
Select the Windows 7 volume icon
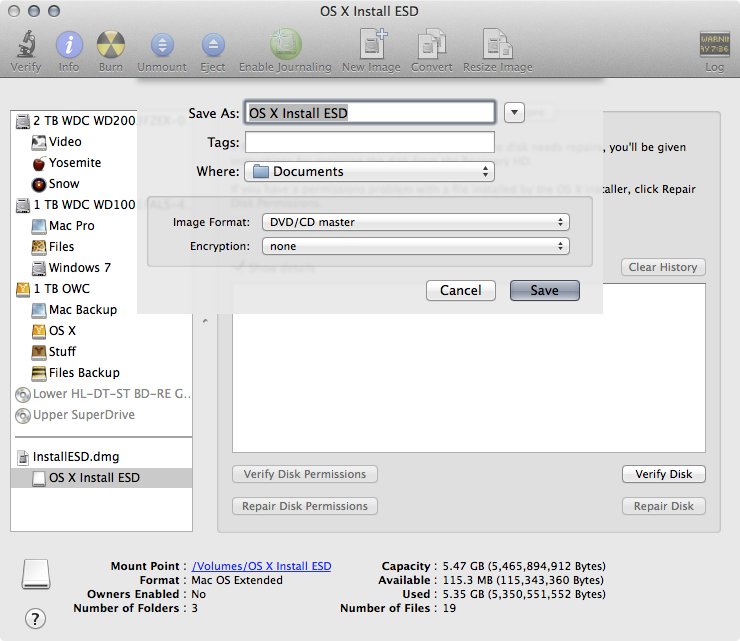(x=39, y=268)
